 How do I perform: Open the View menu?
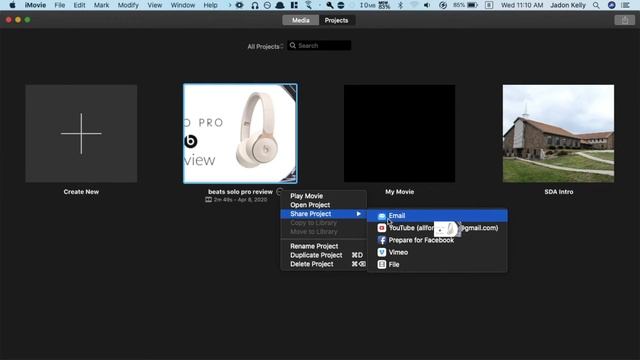155,5
